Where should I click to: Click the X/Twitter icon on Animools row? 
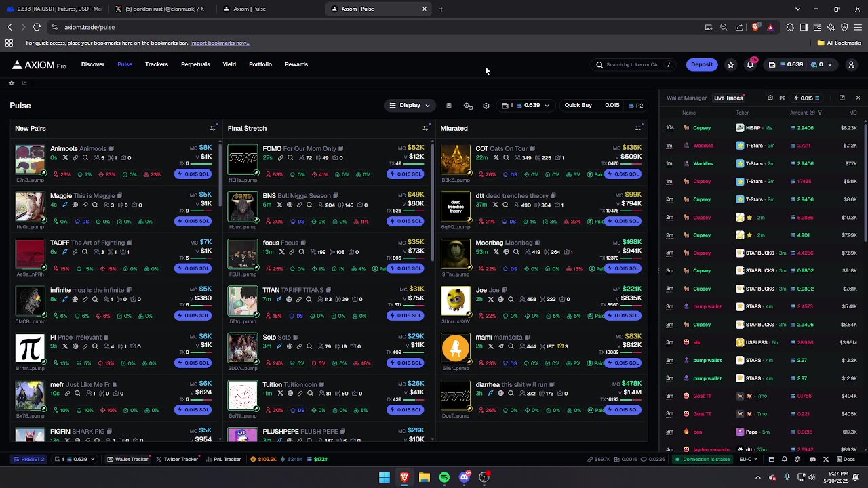coord(65,158)
